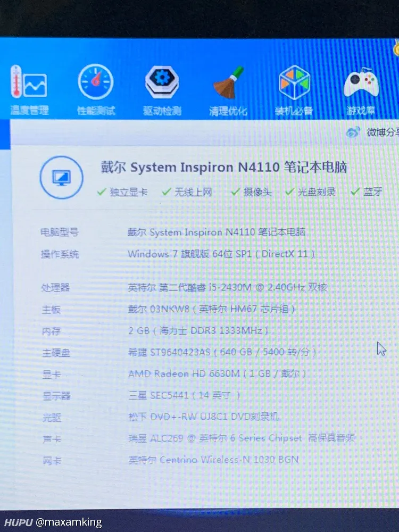
Task: Click Windows 7 旗舰版 64位 SP1 value
Action: [x=221, y=254]
